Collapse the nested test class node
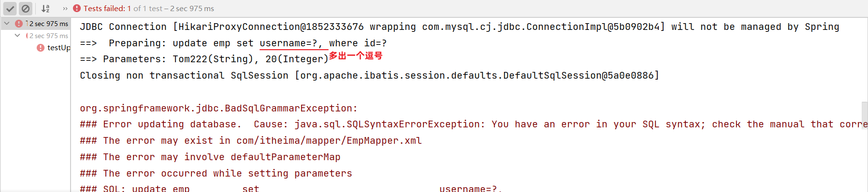 point(17,35)
